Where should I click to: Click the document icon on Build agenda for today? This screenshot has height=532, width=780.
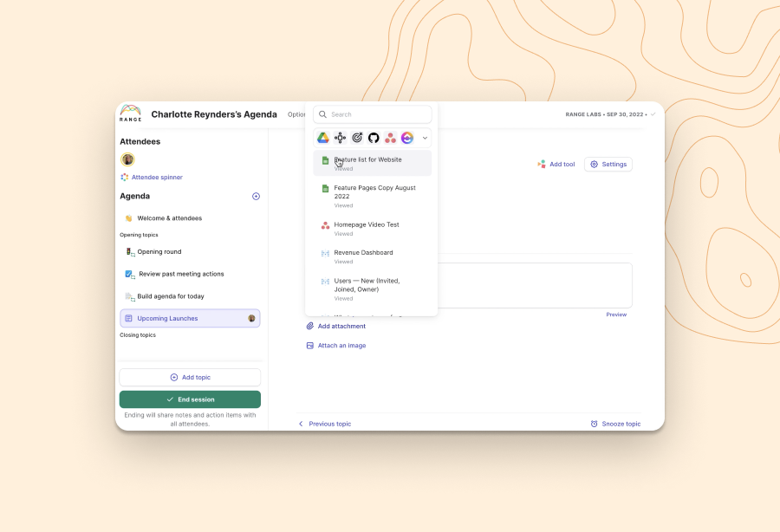129,297
